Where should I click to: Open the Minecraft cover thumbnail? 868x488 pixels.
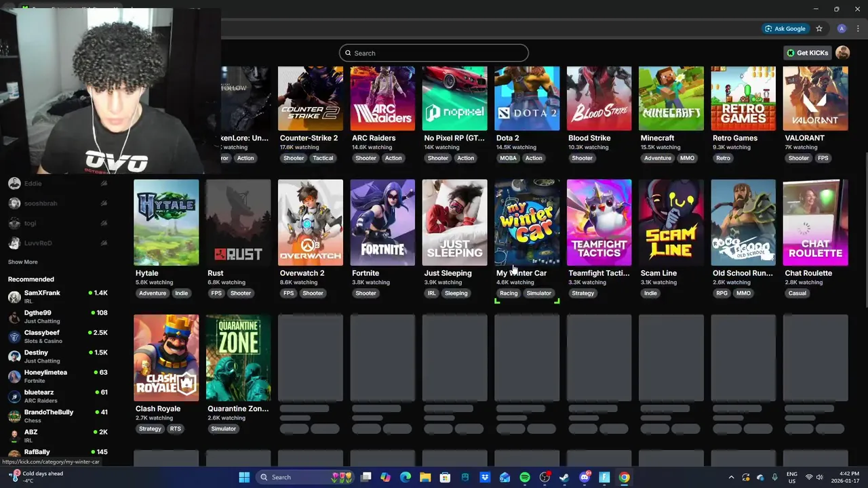point(671,98)
